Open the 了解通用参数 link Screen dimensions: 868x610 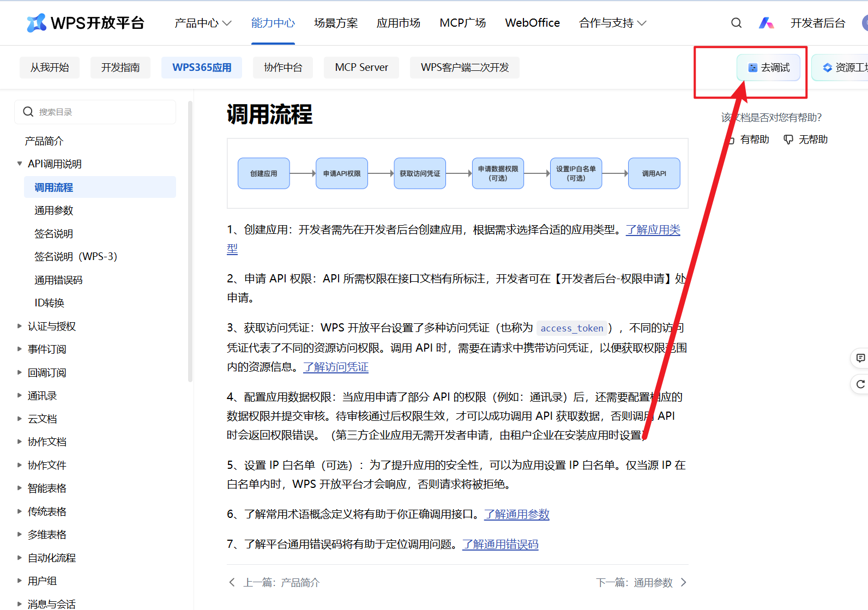click(517, 514)
